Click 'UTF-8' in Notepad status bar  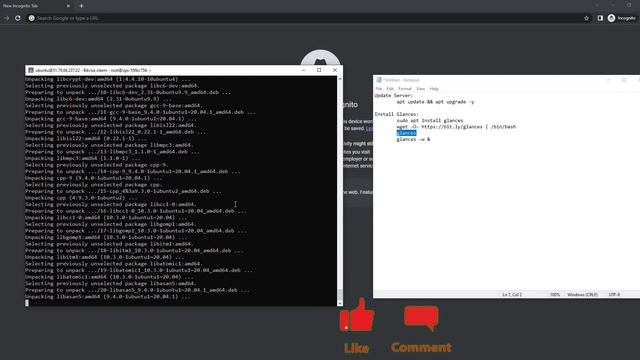point(614,294)
